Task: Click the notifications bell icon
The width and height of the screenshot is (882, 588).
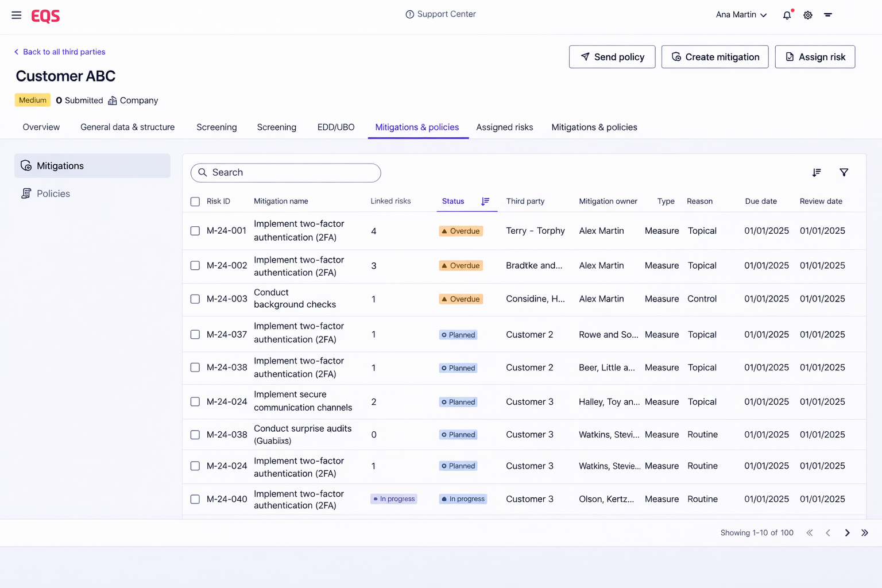Action: [x=787, y=15]
